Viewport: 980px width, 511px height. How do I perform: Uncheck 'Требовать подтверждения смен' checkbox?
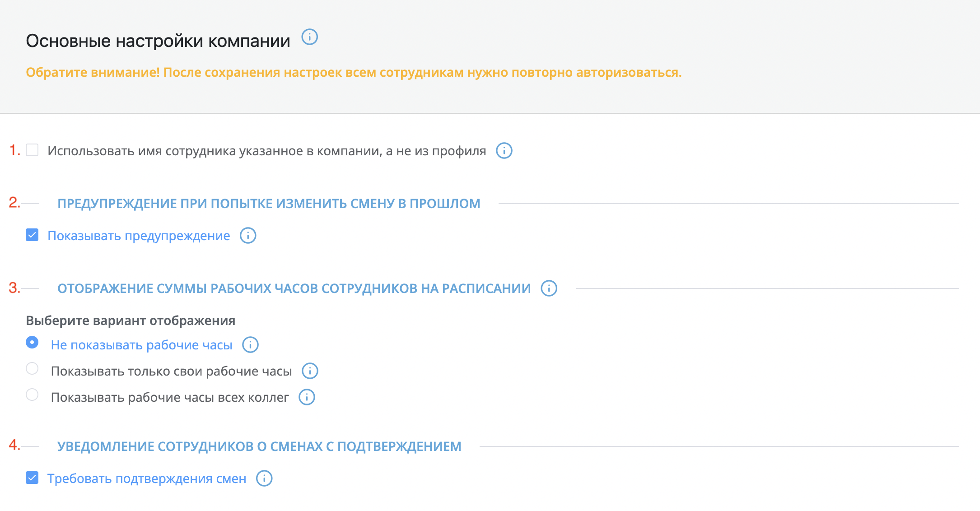(x=32, y=478)
